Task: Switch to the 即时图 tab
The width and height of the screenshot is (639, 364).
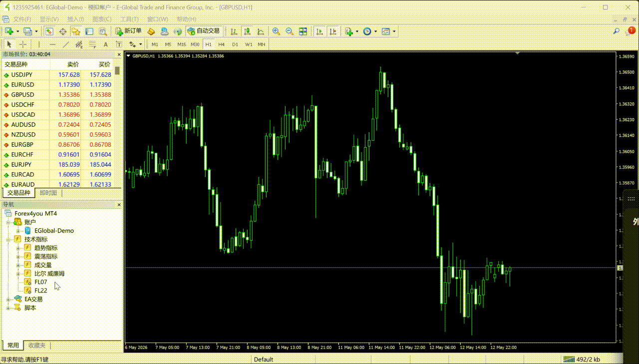Action: click(x=48, y=193)
